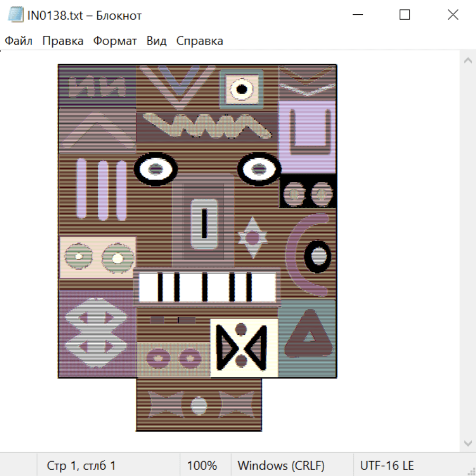Open the Справка menu
476x476 pixels.
[199, 41]
